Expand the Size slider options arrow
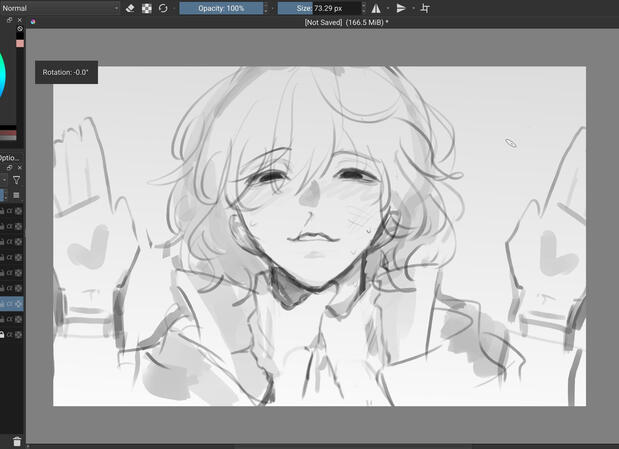Viewport: 619px width, 449px height. pos(364,8)
